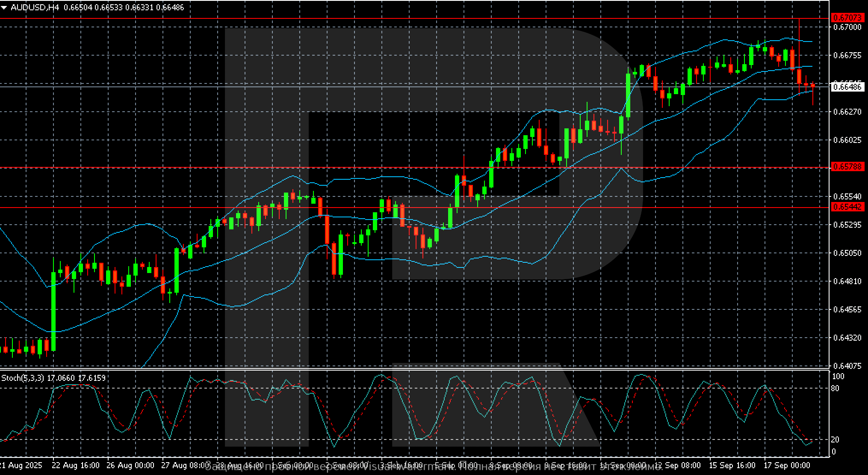Click the AUDUSD,H4 chart title text
This screenshot has width=868, height=475.
point(35,7)
